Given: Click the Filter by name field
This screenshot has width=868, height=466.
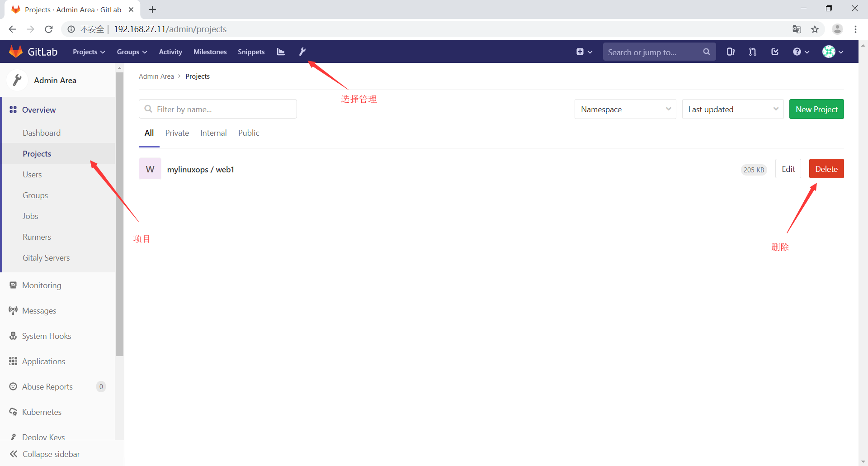Looking at the screenshot, I should (x=218, y=109).
